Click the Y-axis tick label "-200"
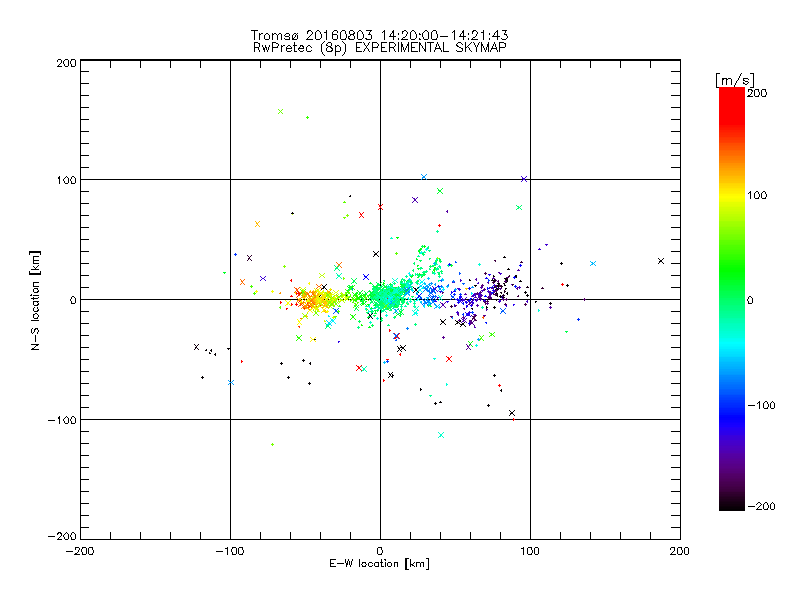Viewport: 800px width, 600px height. [62, 536]
